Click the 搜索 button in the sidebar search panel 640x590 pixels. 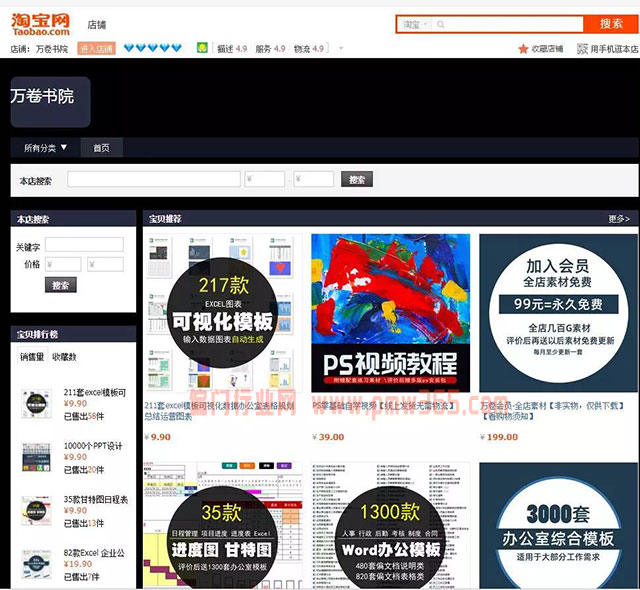pyautogui.click(x=60, y=285)
